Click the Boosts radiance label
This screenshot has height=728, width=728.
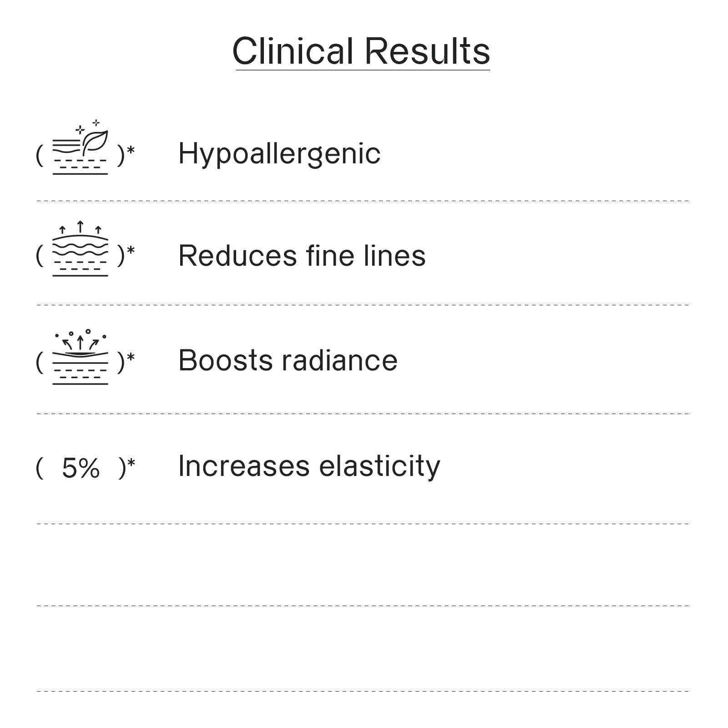[x=288, y=360]
